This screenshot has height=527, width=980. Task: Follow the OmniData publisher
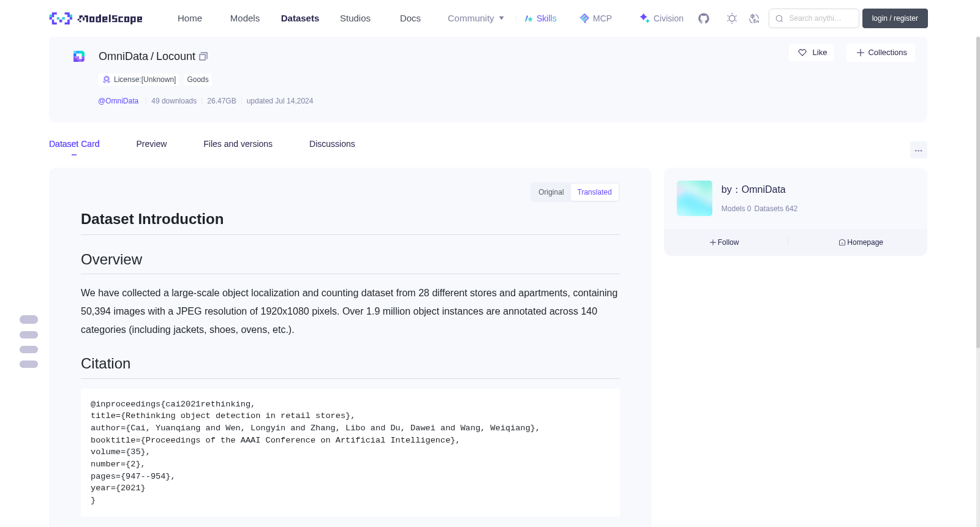[725, 242]
